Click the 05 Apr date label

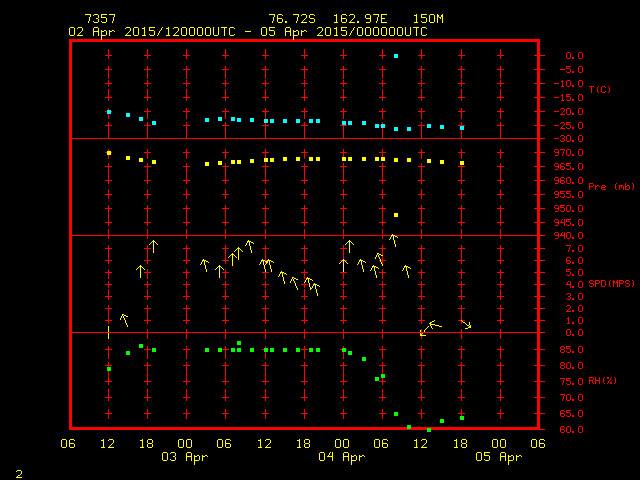click(498, 457)
